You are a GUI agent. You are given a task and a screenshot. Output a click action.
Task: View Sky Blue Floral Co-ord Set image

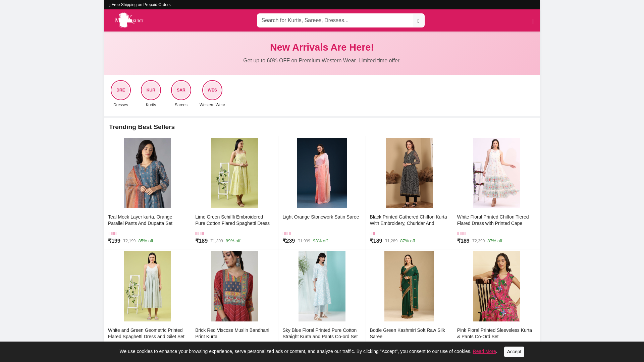click(322, 286)
